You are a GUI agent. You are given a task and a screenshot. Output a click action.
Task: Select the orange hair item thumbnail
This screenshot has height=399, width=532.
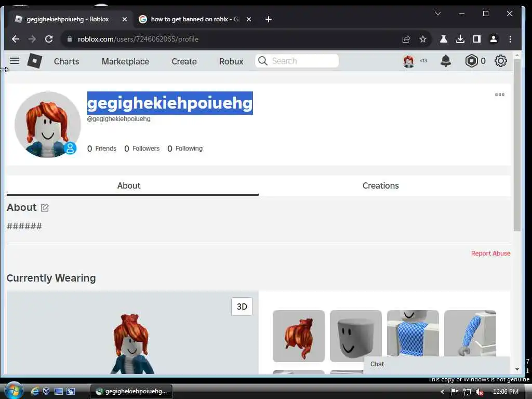(x=299, y=336)
